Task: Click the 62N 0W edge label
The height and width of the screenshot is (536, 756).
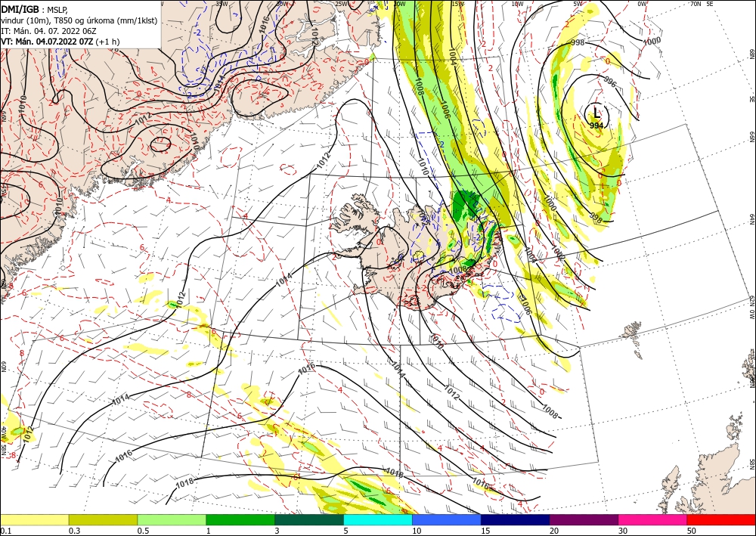Action: pos(751,308)
